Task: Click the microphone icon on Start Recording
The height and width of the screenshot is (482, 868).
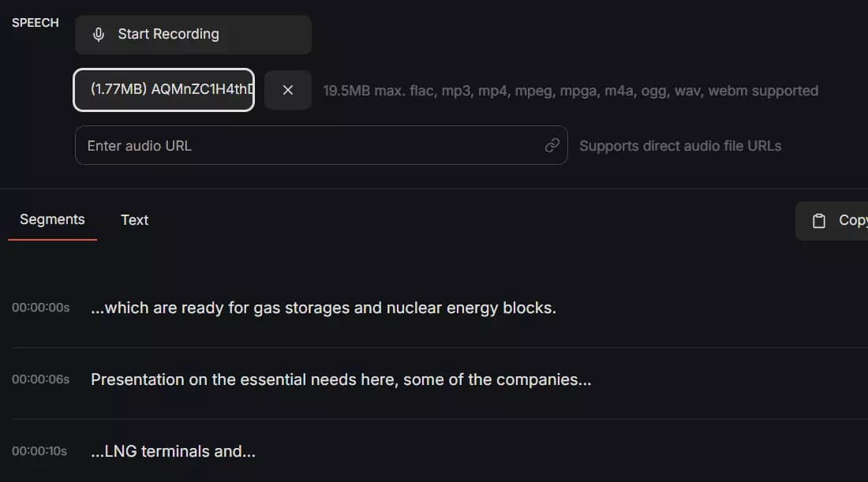Action: (97, 34)
